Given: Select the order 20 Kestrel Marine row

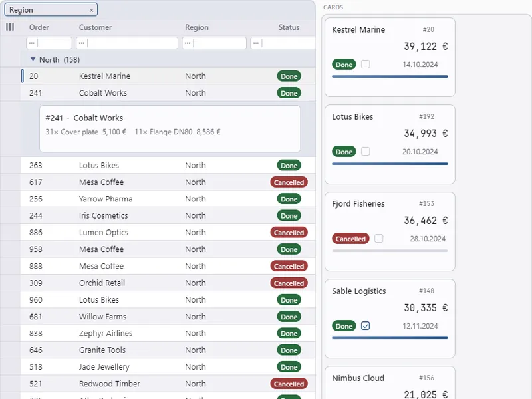Looking at the screenshot, I should [168, 76].
